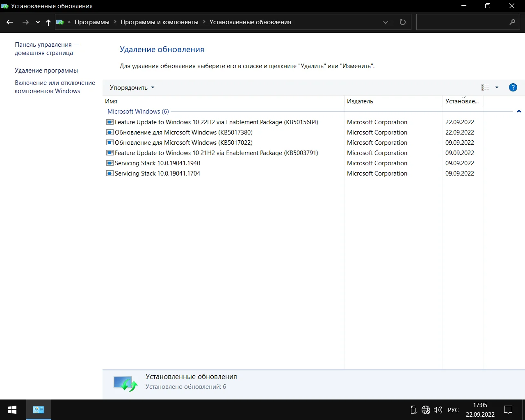This screenshot has height=420, width=525.
Task: Switch the РУС input language indicator
Action: point(453,410)
